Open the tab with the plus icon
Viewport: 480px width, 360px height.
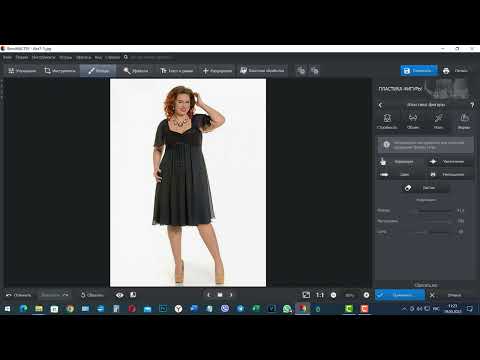pos(217,71)
